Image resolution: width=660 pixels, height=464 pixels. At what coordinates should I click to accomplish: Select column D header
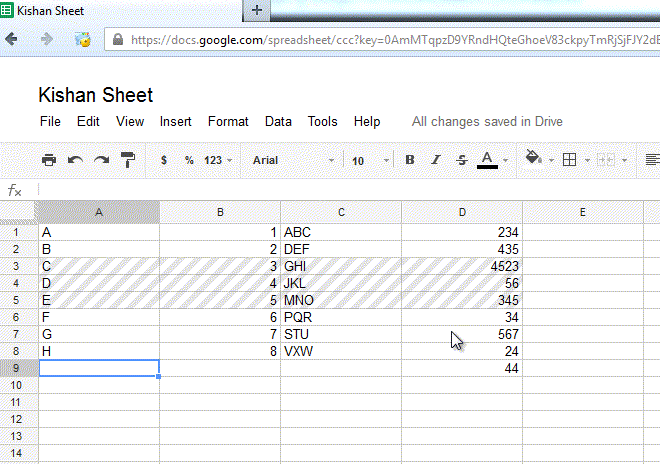point(462,212)
